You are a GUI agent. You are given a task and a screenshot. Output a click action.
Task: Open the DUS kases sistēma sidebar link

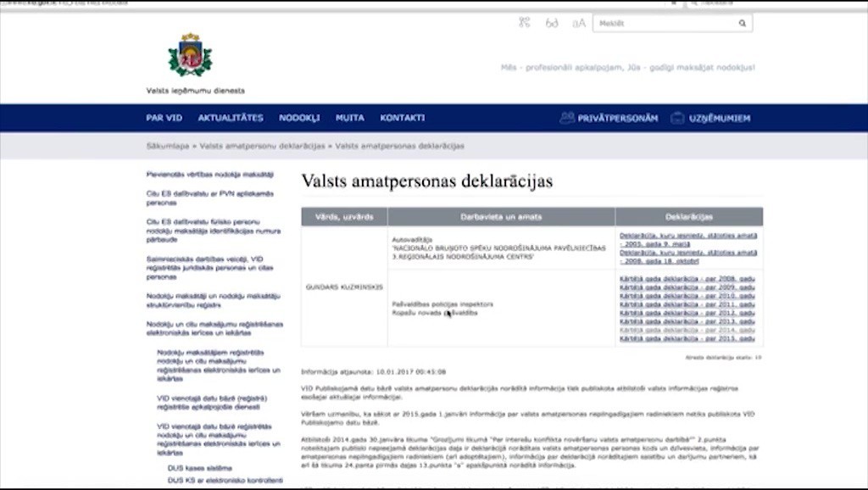coord(200,469)
